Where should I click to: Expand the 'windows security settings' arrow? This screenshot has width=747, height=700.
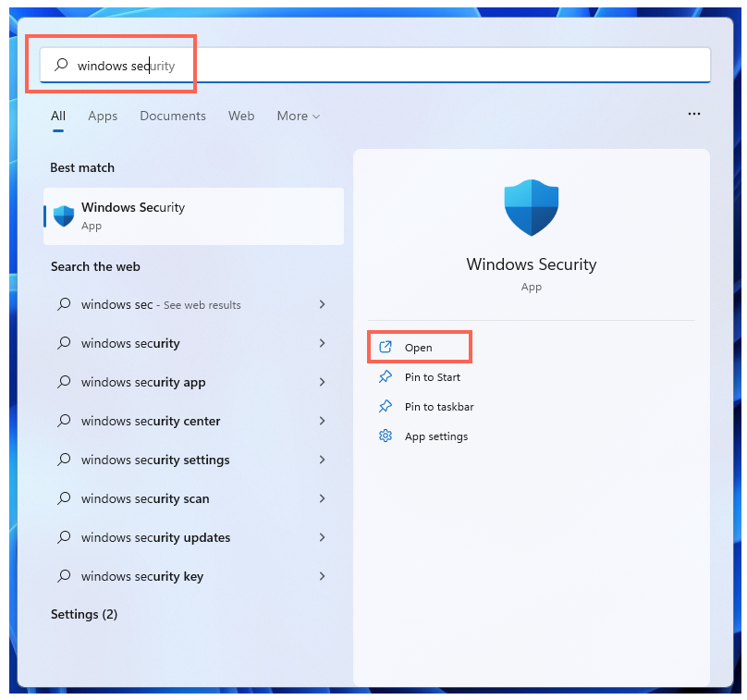pos(323,460)
